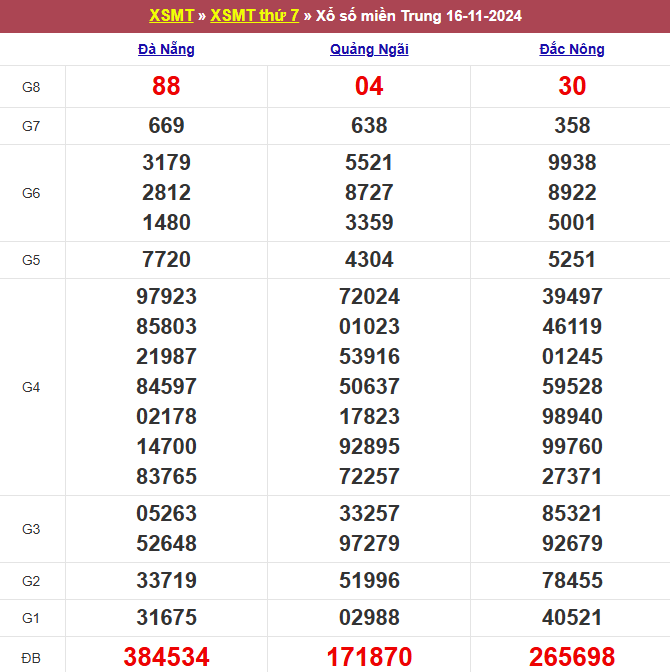Click G4 number 97923

click(x=166, y=296)
